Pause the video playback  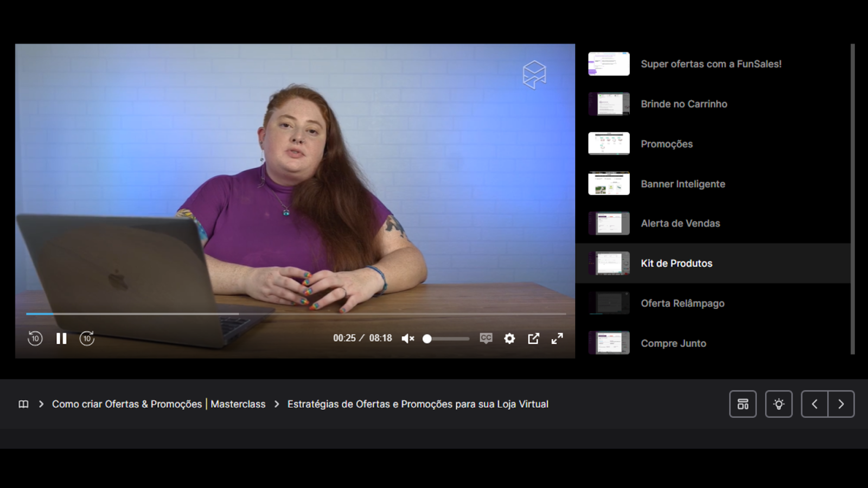pyautogui.click(x=61, y=338)
